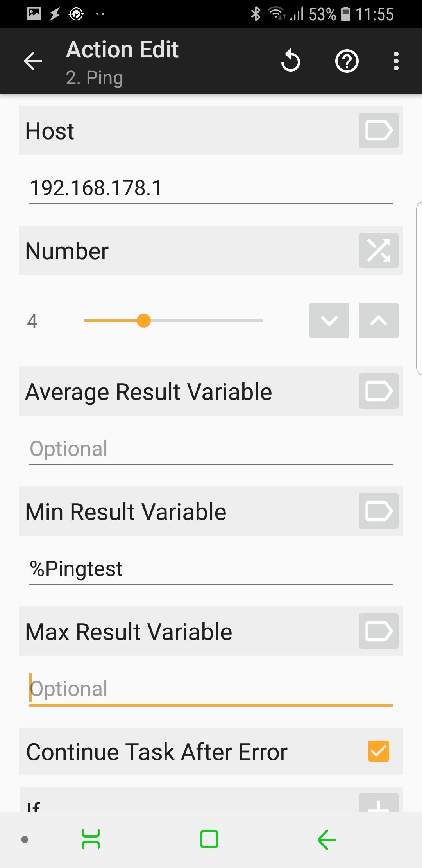422x868 pixels.
Task: Decrease Number with the down chevron button
Action: (x=329, y=321)
